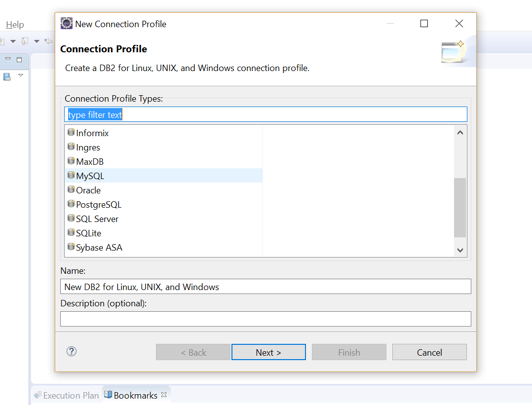Screen dimensions: 532x405
Task: Switch to the Execution Plan tab
Action: 67,395
